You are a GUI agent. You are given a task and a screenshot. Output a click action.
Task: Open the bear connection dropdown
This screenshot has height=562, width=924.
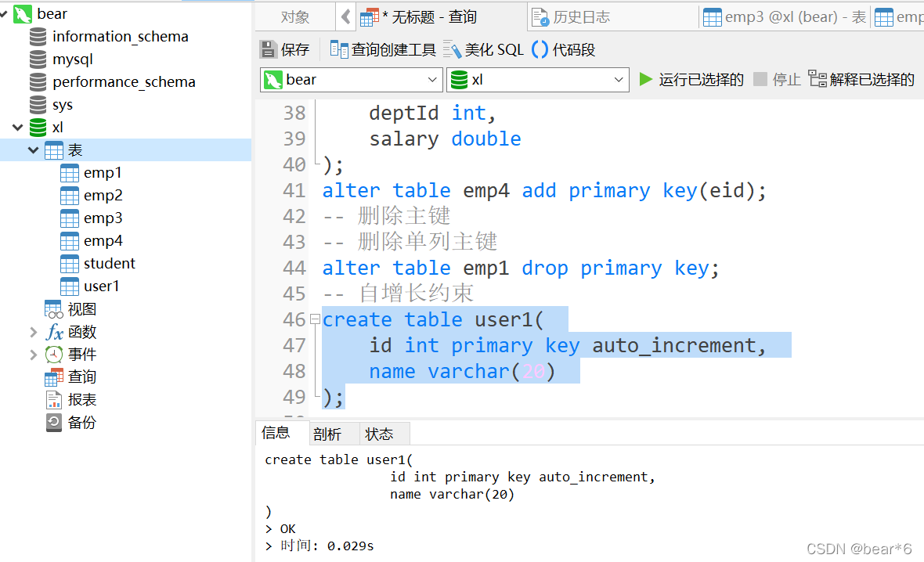click(432, 80)
